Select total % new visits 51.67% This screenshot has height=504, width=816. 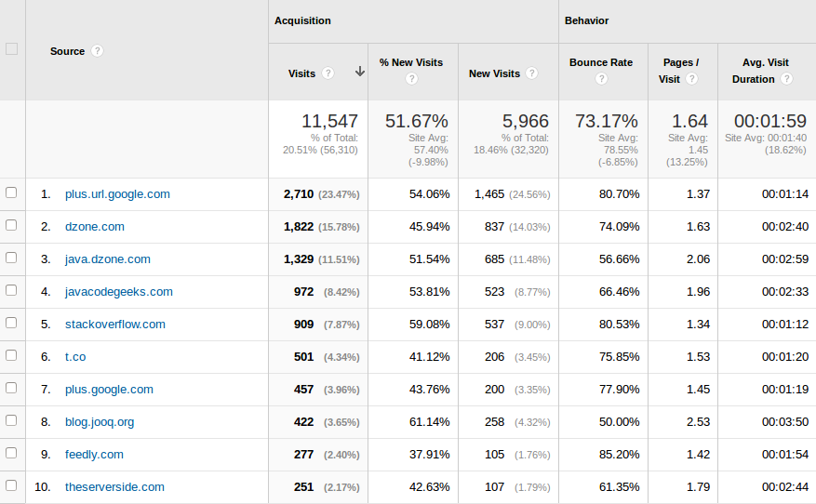[x=416, y=121]
